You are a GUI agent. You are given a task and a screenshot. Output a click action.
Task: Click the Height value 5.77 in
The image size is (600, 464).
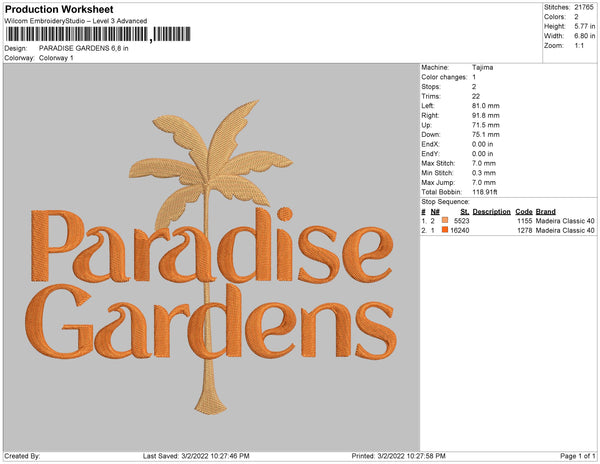point(585,26)
